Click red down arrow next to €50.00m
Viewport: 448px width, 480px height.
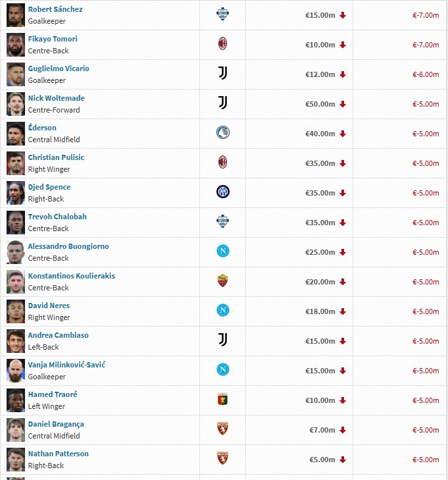click(x=343, y=104)
